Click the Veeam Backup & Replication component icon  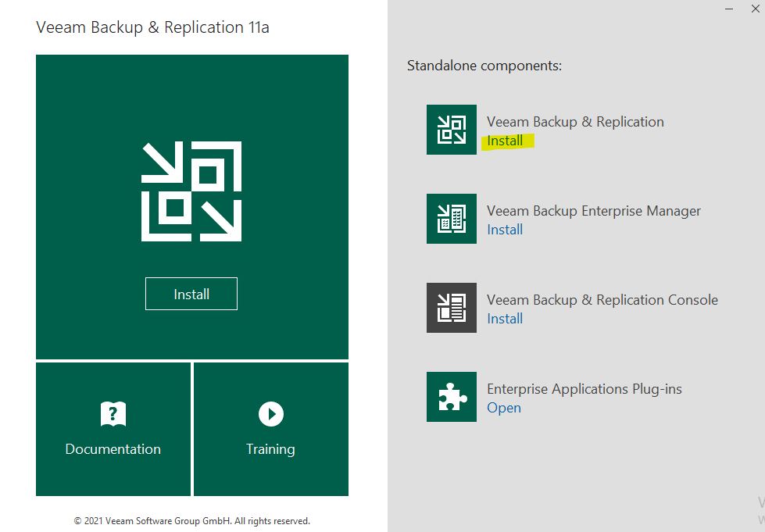click(x=452, y=130)
